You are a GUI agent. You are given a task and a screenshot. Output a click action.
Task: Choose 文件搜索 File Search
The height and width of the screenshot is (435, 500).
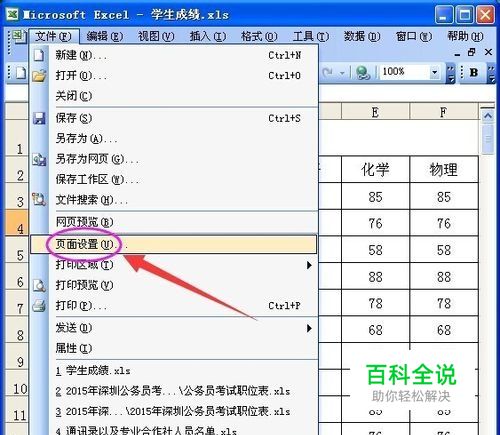click(173, 200)
